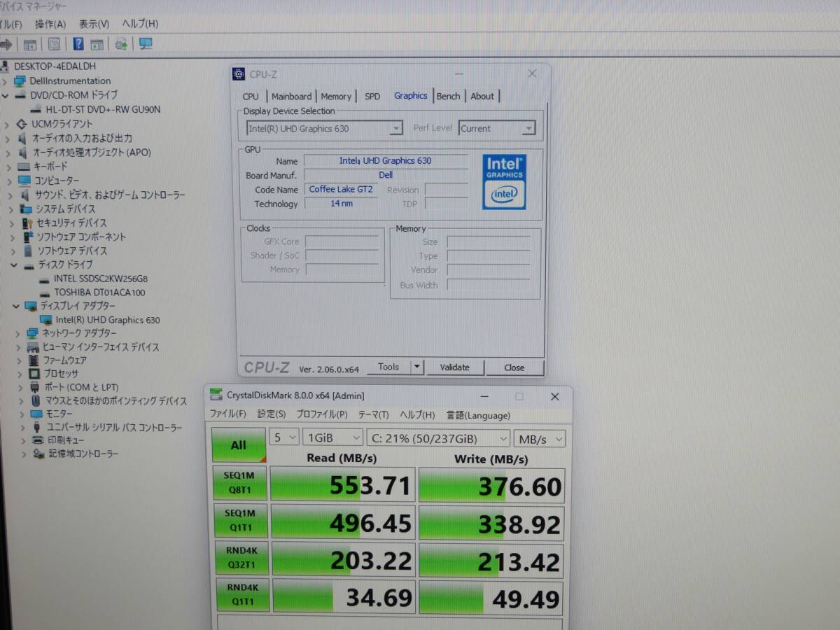
Task: Click the show/hide action pane toolbar icon
Action: click(x=97, y=44)
